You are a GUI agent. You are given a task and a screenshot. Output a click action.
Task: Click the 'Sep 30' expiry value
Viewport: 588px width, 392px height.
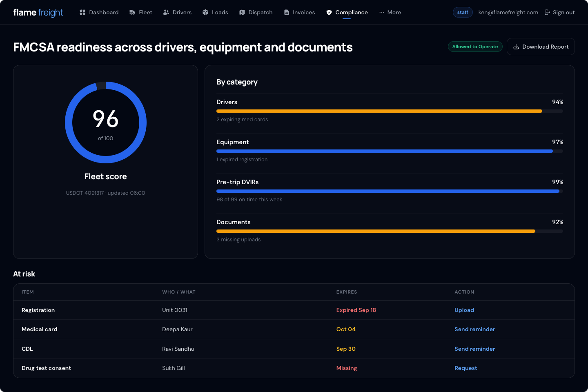click(346, 349)
